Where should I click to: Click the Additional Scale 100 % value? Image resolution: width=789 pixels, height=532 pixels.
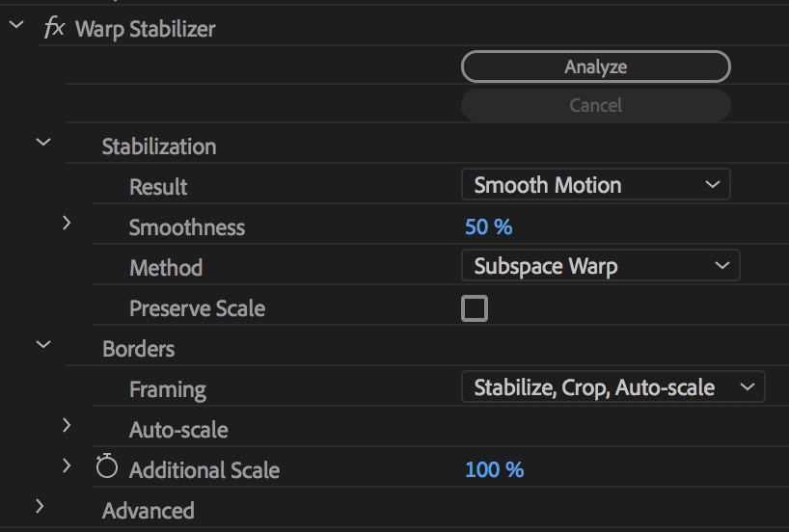click(x=494, y=470)
